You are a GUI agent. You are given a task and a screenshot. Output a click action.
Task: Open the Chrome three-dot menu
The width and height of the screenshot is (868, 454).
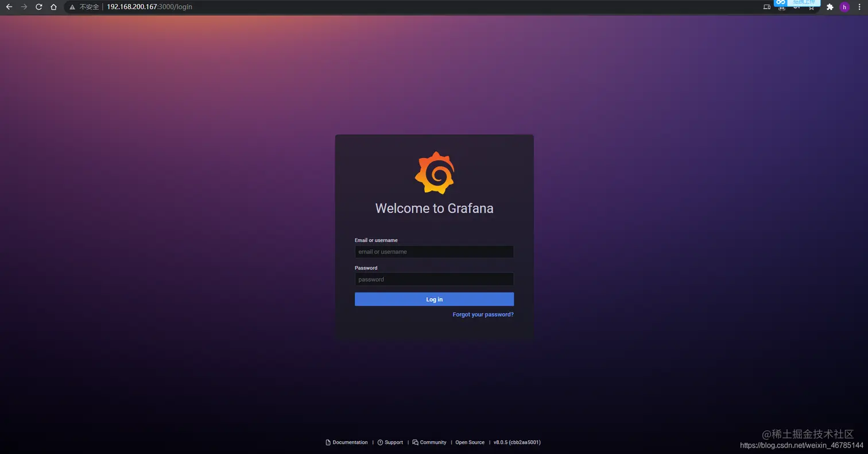tap(859, 7)
